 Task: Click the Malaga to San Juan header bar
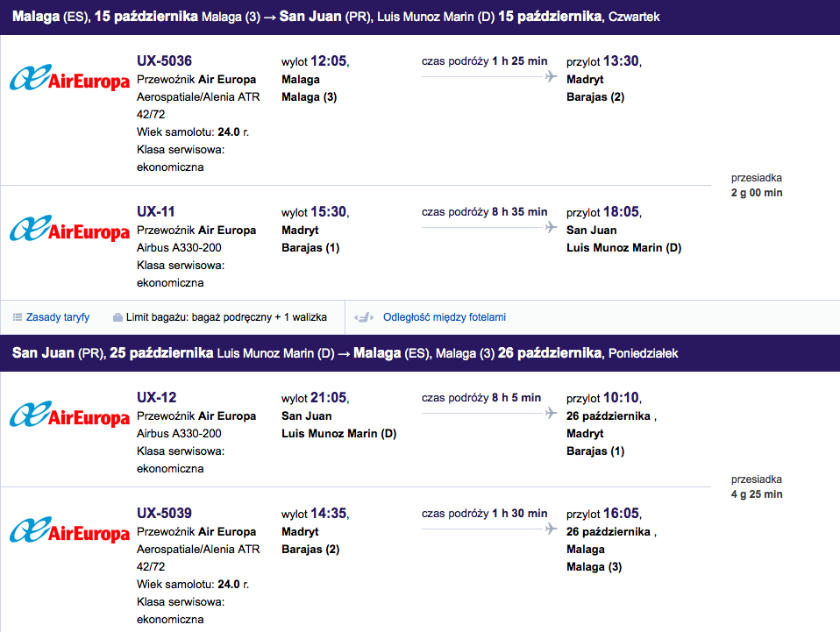pyautogui.click(x=420, y=18)
